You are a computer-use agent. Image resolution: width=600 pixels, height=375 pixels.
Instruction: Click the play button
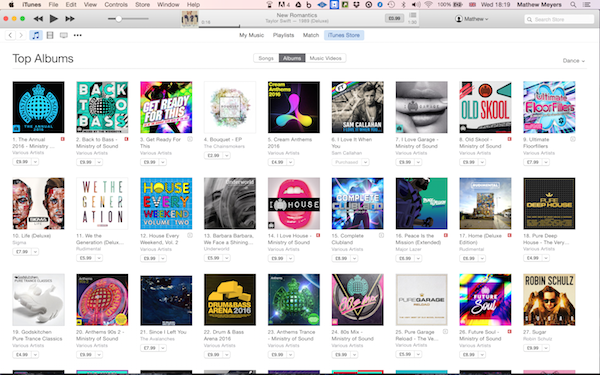click(54, 19)
